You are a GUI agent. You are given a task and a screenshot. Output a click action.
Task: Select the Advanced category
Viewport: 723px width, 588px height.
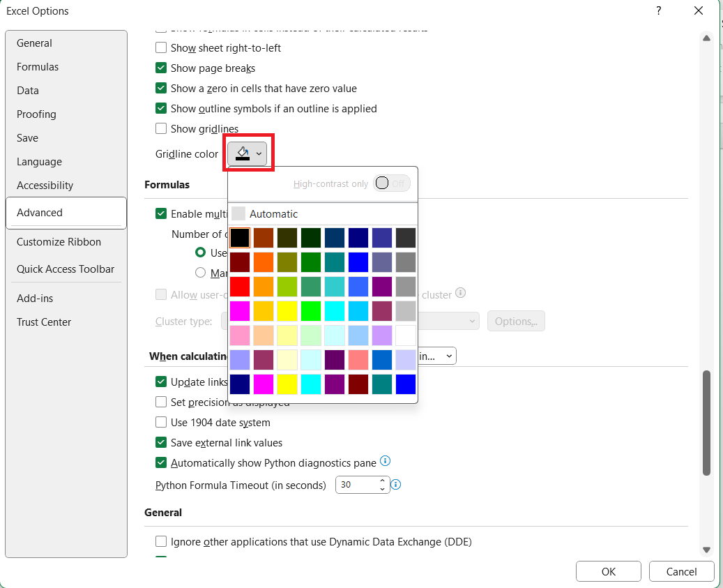tap(66, 213)
